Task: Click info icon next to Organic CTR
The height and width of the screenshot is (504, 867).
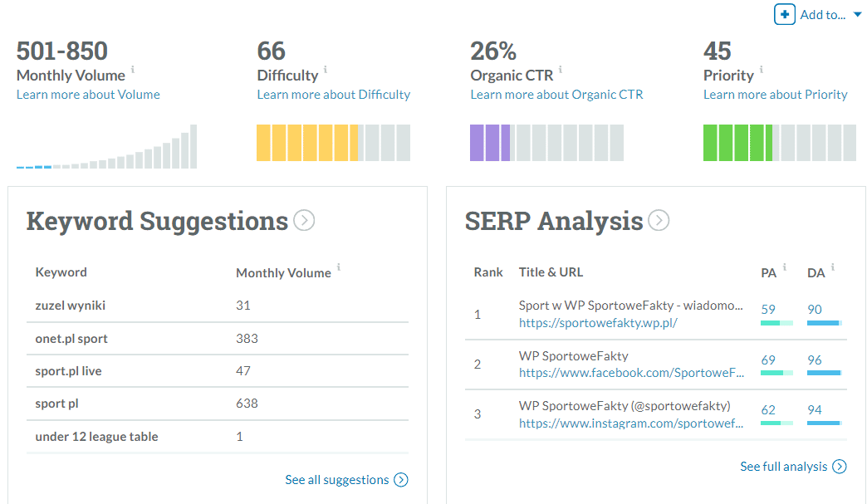Action: (560, 69)
